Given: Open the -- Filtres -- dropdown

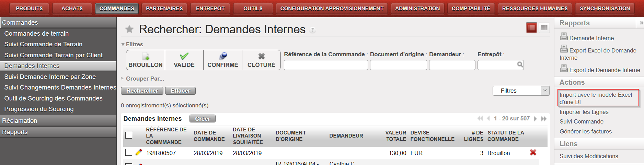Looking at the screenshot, I should 521,91.
